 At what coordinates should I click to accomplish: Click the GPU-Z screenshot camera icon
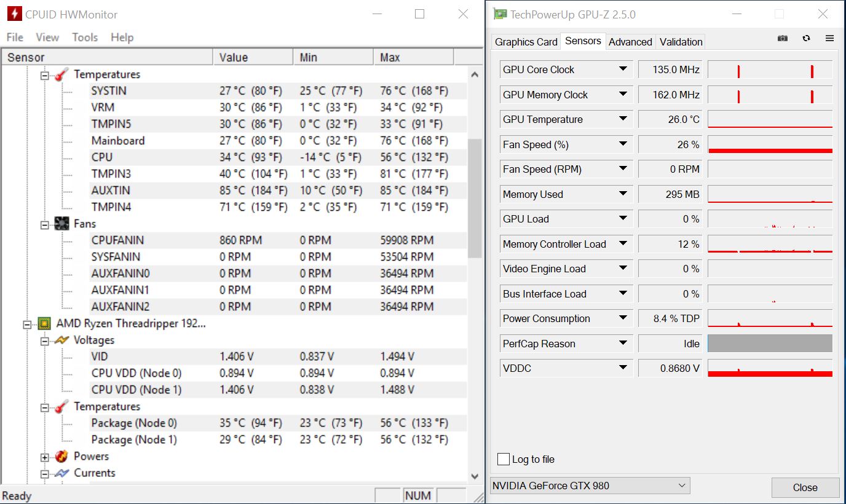[x=782, y=38]
